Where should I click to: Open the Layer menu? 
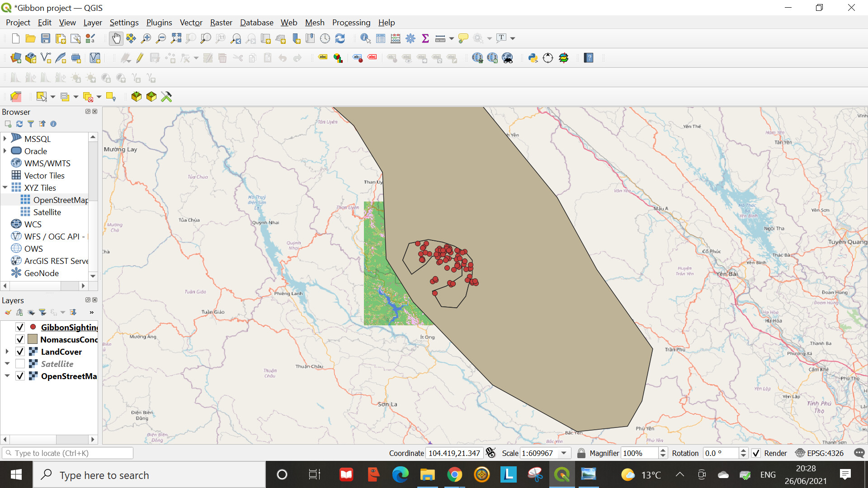[x=93, y=23]
